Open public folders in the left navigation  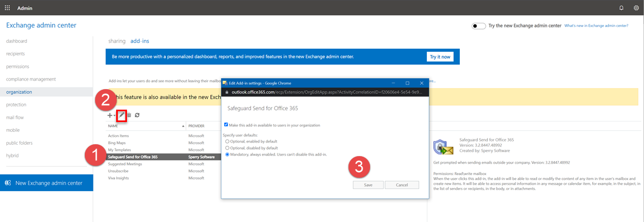coord(19,143)
